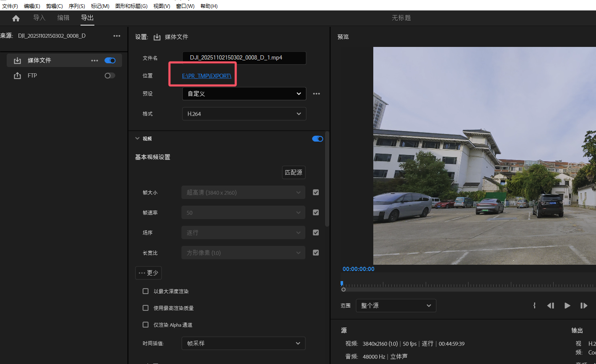596x364 pixels.
Task: Open media file destination options menu
Action: [94, 61]
